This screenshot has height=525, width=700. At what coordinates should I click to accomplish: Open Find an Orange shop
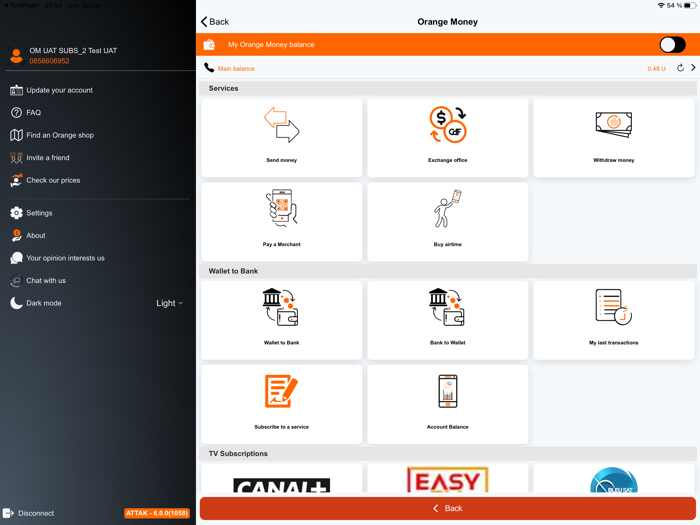[x=52, y=135]
